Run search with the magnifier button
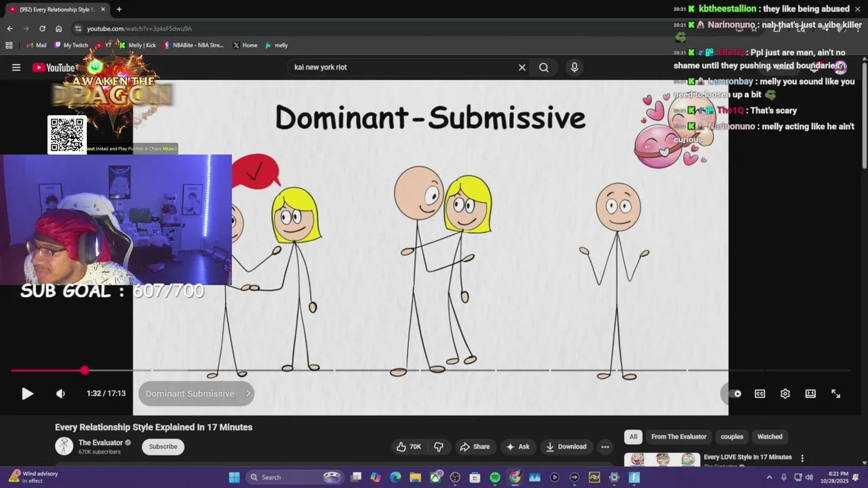The image size is (868, 488). (544, 67)
